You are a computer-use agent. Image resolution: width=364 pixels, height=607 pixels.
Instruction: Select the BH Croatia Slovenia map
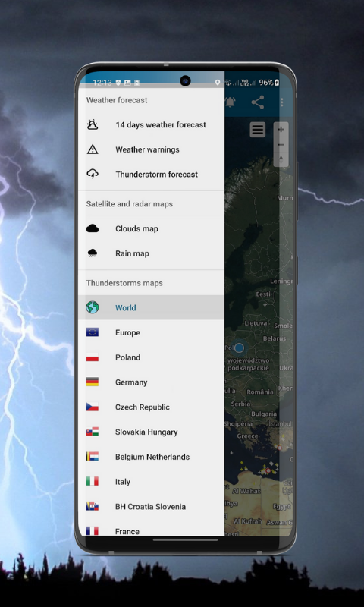pos(151,506)
